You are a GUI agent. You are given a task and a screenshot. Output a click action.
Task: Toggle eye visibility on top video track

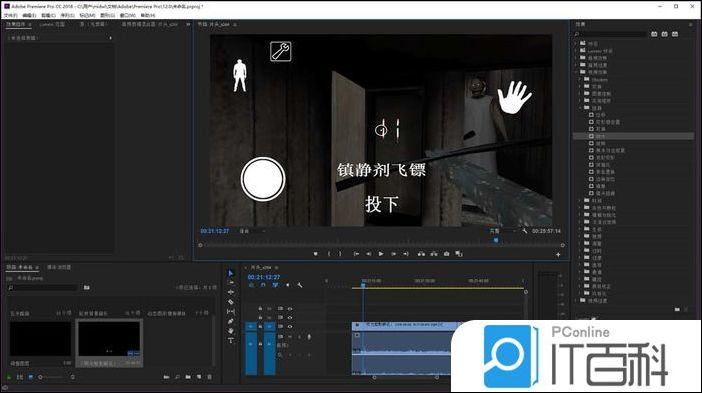(290, 308)
